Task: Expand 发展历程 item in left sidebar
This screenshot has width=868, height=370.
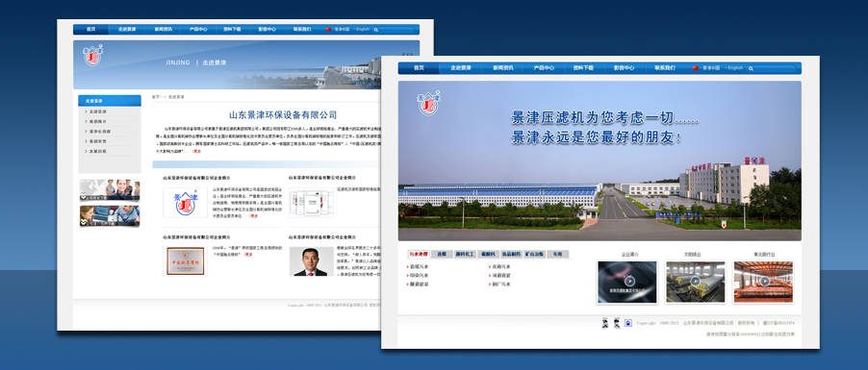Action: pyautogui.click(x=98, y=151)
